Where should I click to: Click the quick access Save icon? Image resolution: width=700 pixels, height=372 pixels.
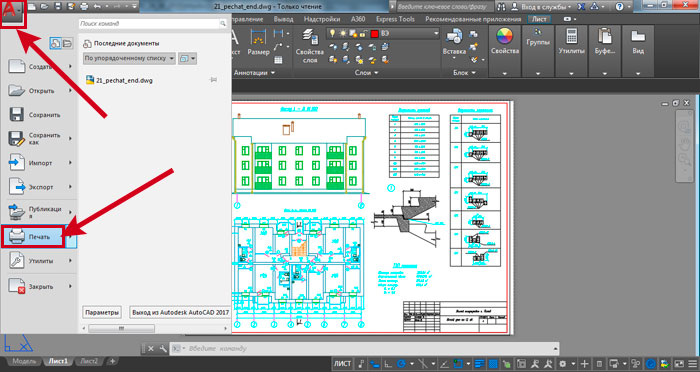(58, 7)
